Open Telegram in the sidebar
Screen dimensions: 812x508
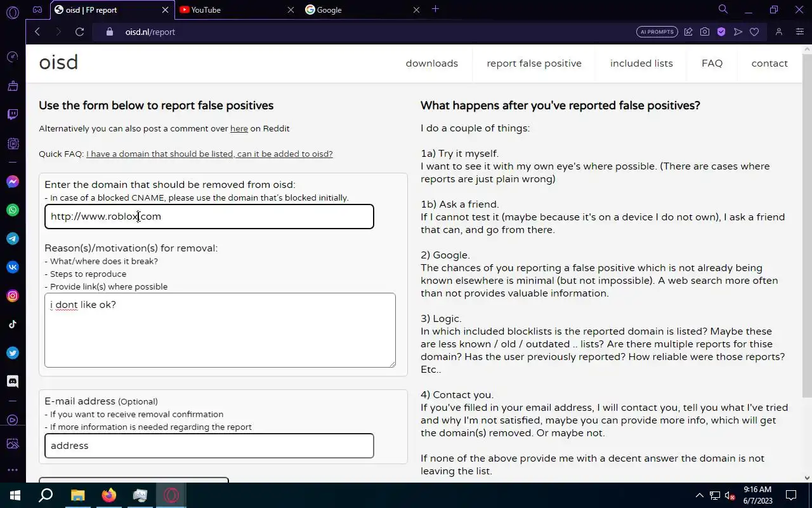pyautogui.click(x=13, y=239)
